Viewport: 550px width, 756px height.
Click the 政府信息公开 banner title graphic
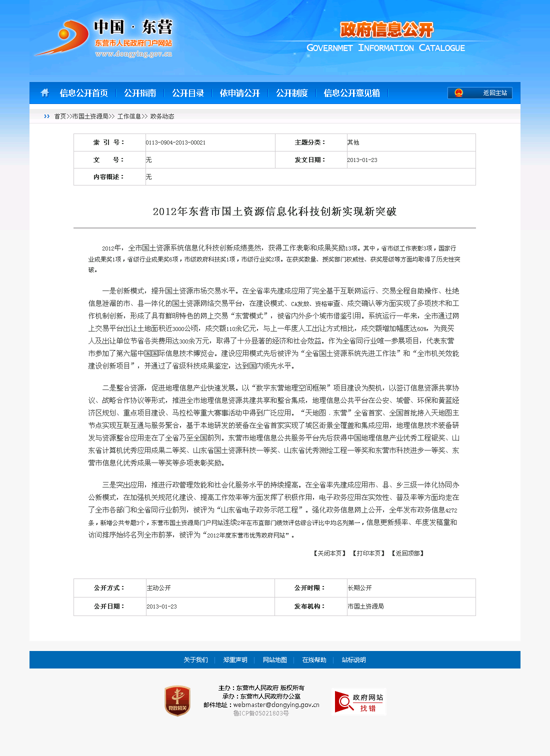tap(386, 30)
